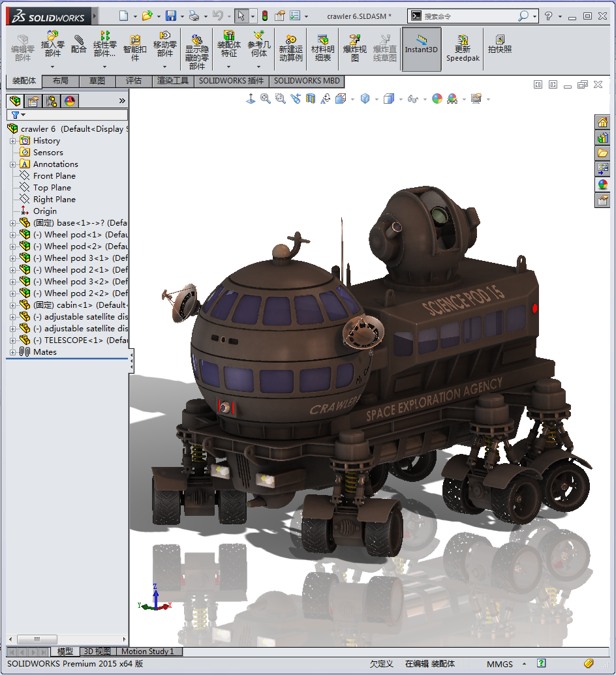This screenshot has height=675, width=616.
Task: Click the Rebuild traffic light icon
Action: tap(265, 16)
